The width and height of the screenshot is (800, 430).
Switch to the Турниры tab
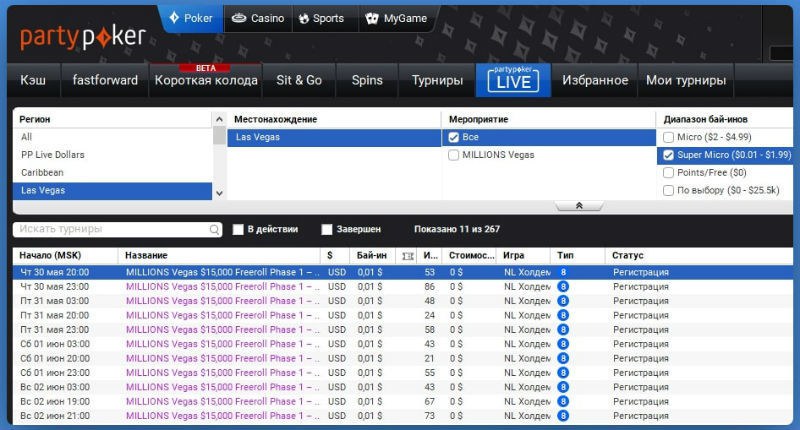(x=436, y=80)
